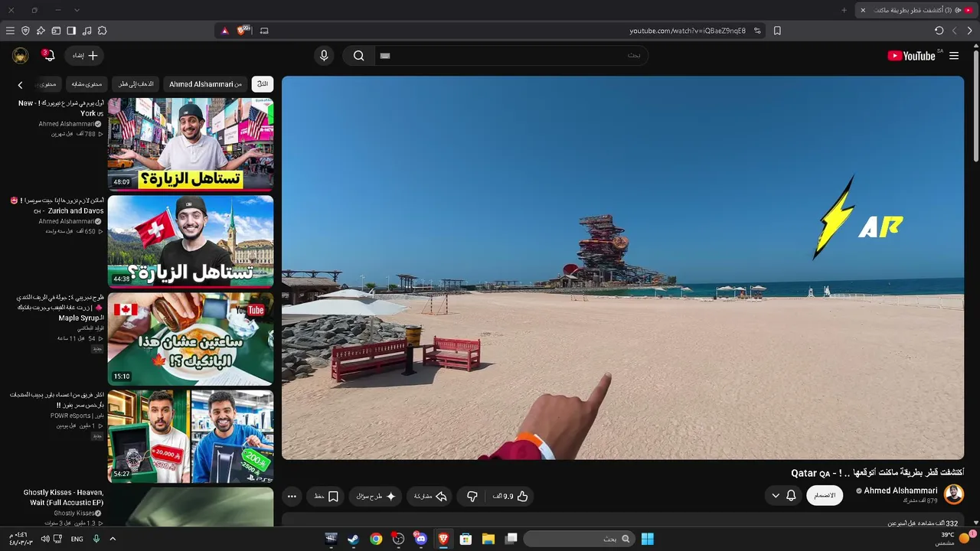
Task: Show more filter chips with the arrow
Action: (x=21, y=85)
